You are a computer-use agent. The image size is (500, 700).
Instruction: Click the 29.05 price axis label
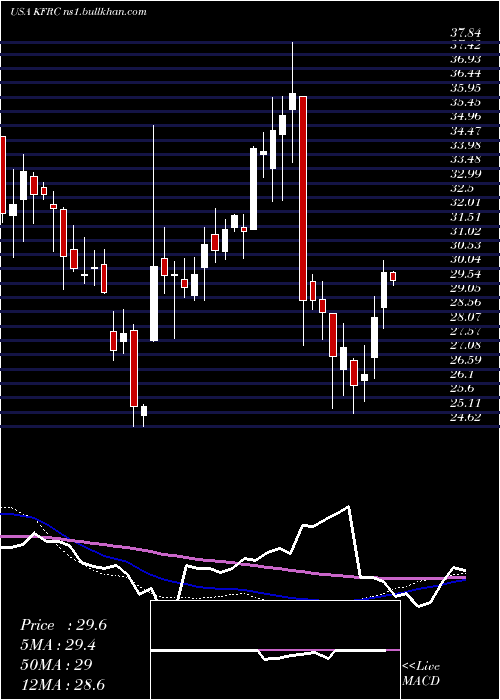(x=465, y=288)
